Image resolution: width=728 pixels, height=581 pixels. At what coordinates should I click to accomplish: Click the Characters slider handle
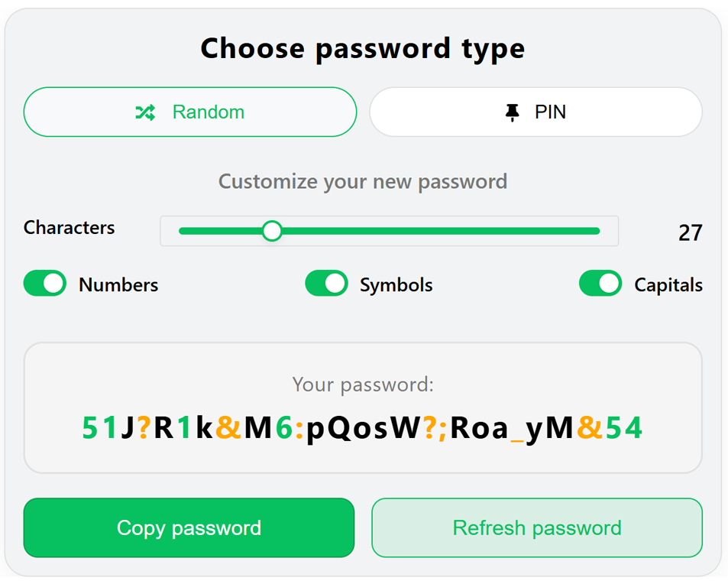272,231
